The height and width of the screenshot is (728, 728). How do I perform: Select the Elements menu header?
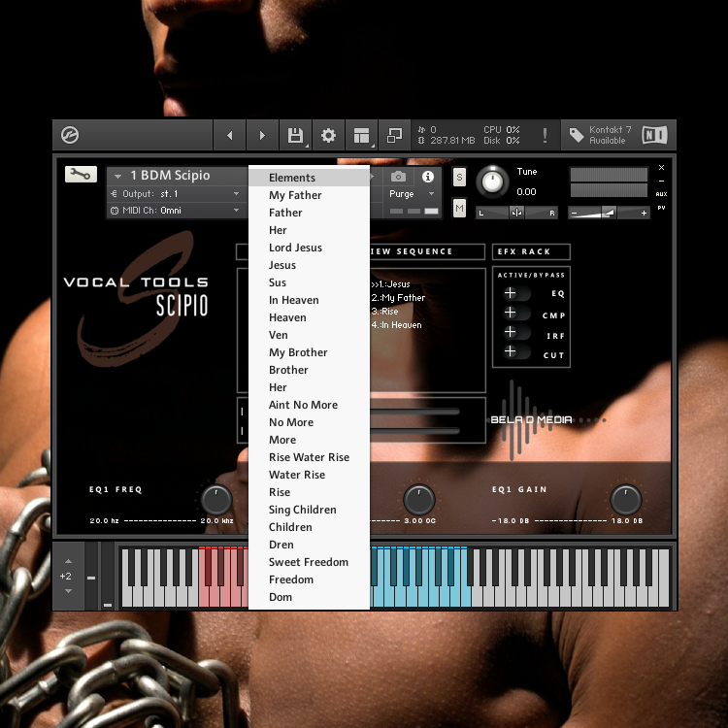(309, 178)
